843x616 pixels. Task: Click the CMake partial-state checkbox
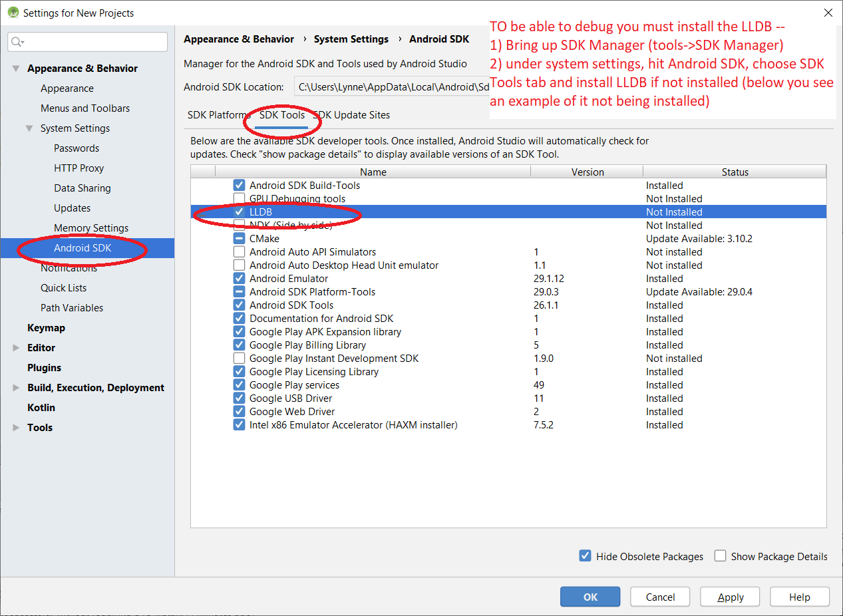(240, 239)
